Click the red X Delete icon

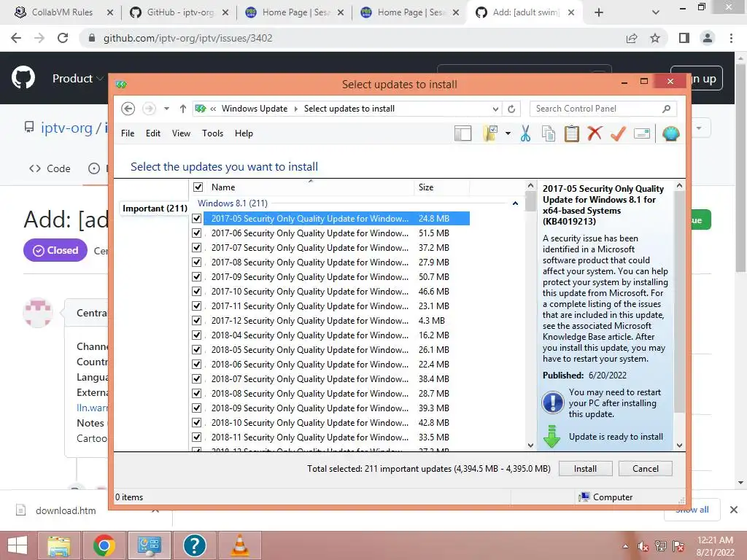coord(595,134)
